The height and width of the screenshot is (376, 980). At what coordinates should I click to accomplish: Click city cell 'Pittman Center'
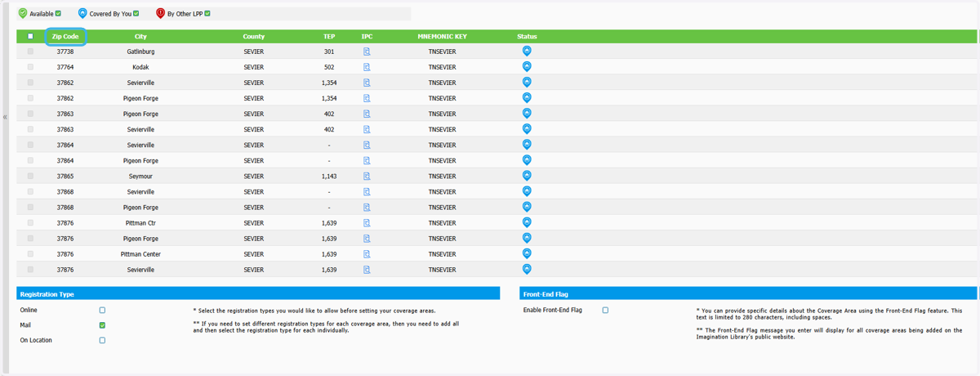click(140, 254)
